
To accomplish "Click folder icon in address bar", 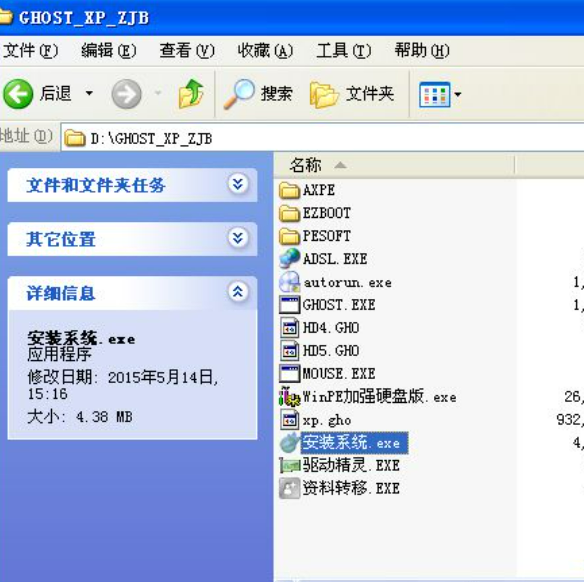I will pos(74,138).
